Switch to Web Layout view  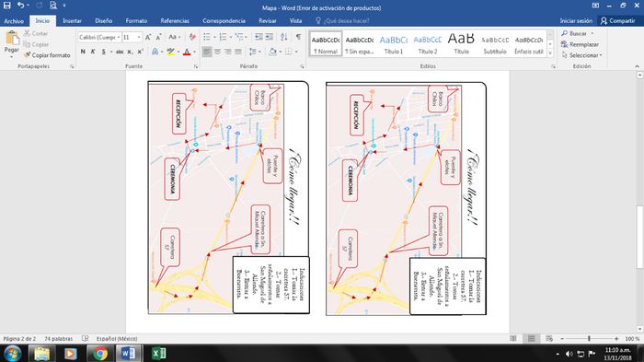tap(549, 339)
